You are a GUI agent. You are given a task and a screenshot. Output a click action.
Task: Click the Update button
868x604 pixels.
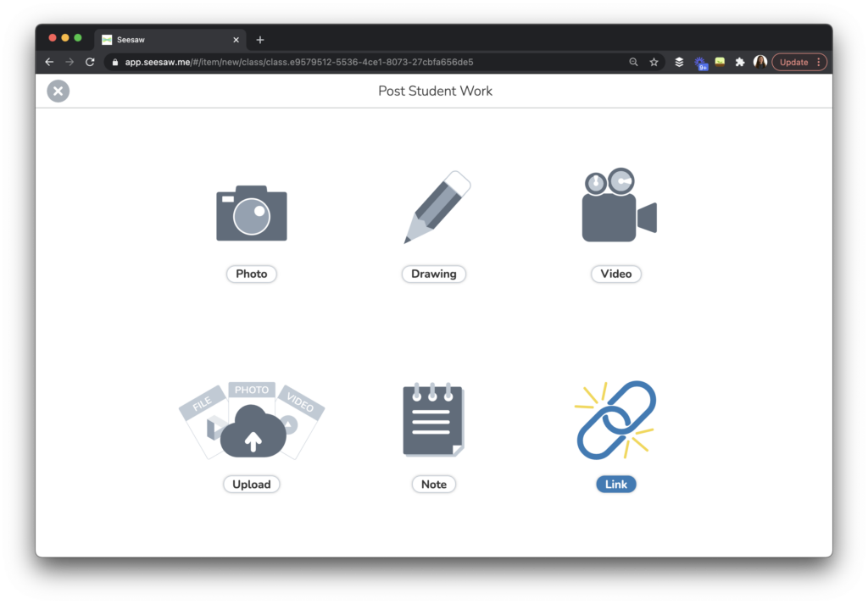tap(795, 62)
